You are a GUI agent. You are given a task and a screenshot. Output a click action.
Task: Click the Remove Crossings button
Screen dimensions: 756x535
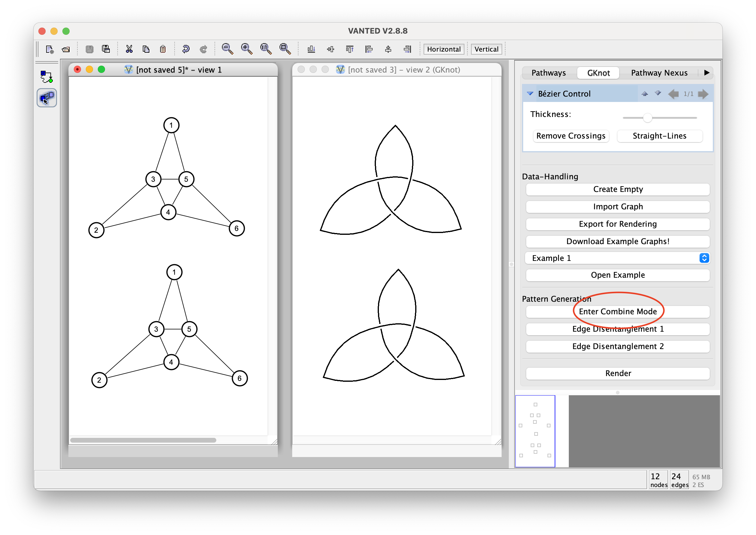coord(571,136)
